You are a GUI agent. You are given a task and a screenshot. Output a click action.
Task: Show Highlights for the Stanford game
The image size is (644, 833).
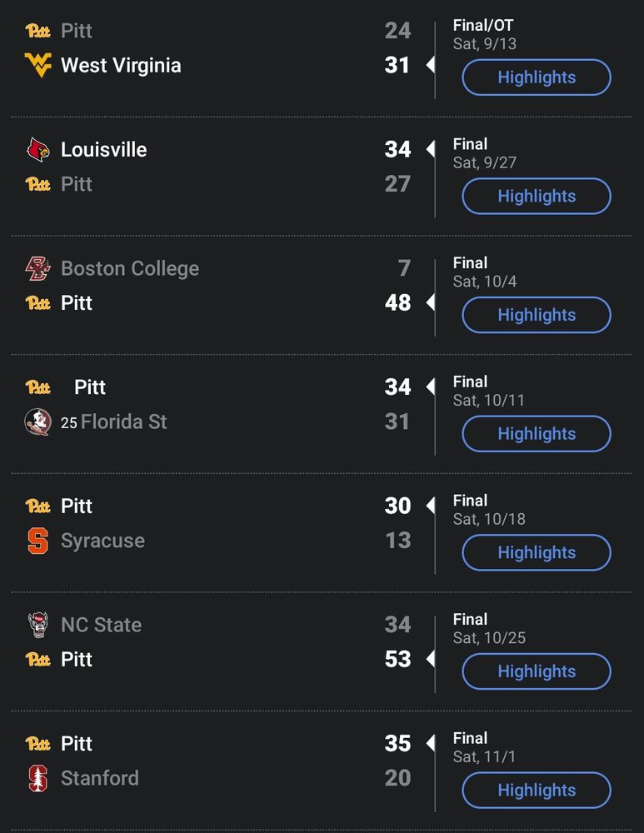click(x=537, y=791)
